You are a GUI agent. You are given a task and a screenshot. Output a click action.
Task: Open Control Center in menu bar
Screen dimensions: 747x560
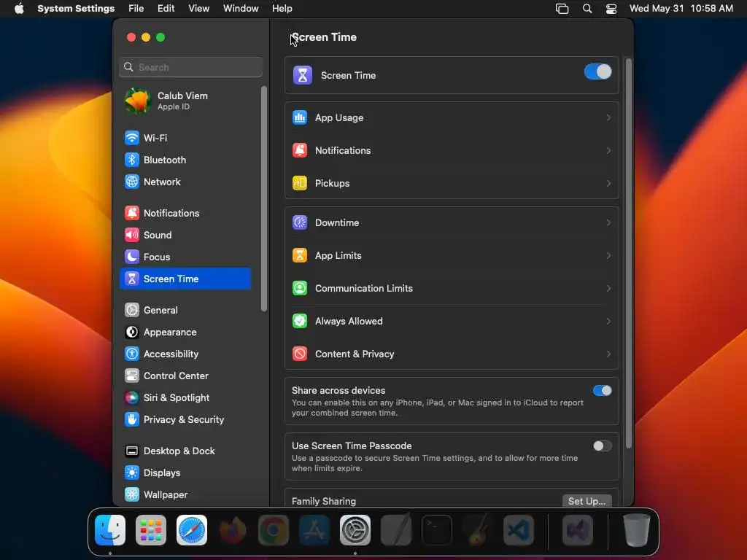(x=611, y=9)
